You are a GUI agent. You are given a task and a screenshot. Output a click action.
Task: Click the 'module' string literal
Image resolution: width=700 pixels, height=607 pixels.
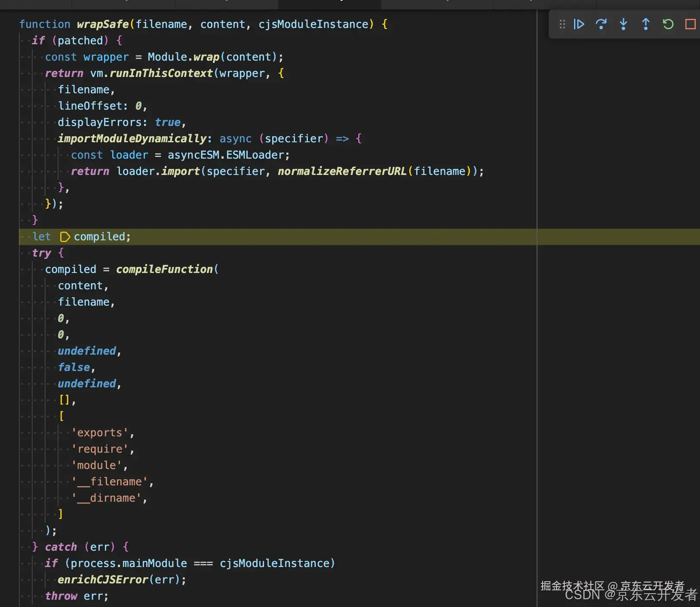(x=97, y=466)
